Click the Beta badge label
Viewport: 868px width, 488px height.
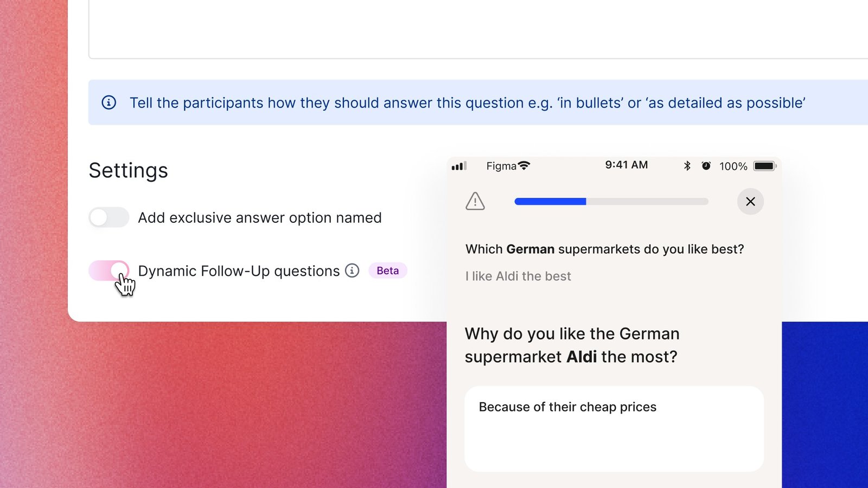pos(387,271)
